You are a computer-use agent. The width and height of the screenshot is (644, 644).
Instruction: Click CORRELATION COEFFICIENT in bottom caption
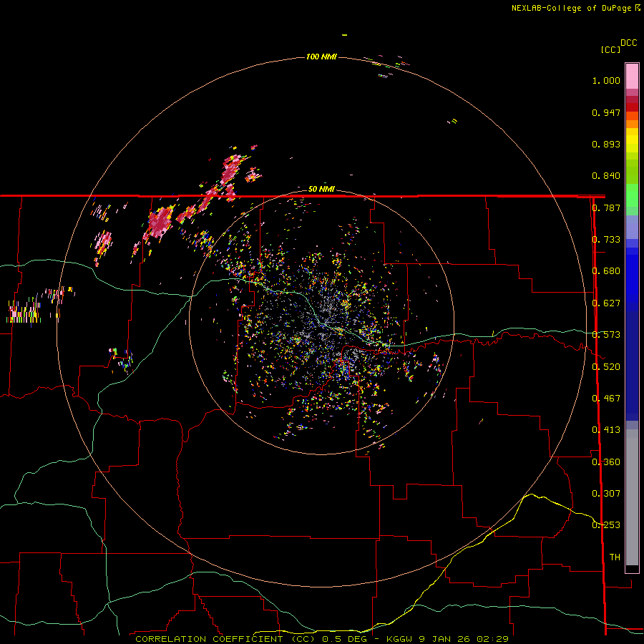[x=209, y=639]
